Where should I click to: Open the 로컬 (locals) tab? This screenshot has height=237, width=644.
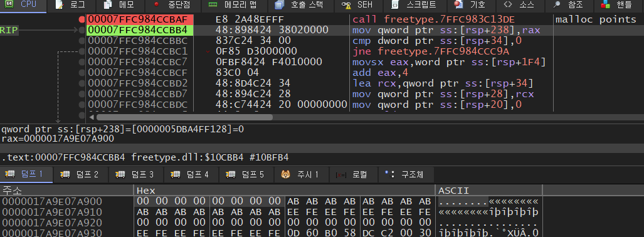click(353, 174)
